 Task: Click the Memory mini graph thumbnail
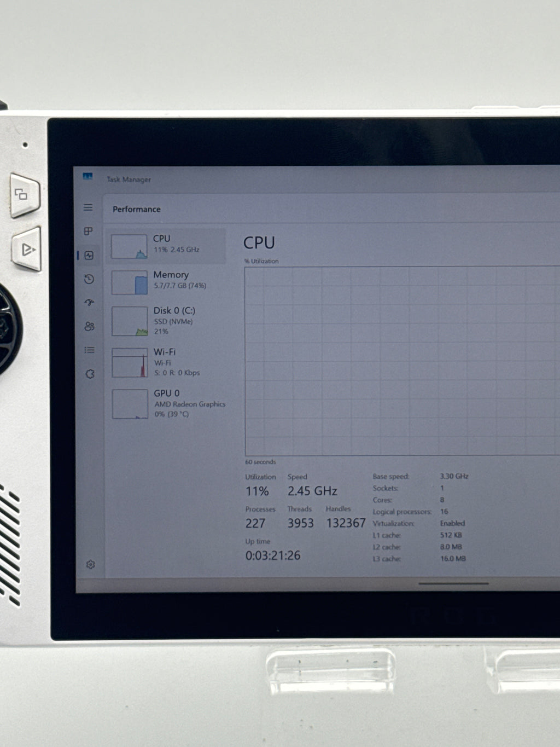pos(130,282)
